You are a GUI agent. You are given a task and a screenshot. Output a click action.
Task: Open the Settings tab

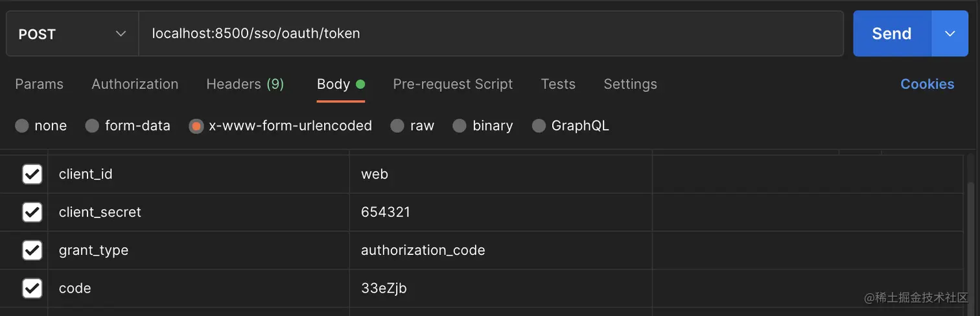[x=630, y=84]
